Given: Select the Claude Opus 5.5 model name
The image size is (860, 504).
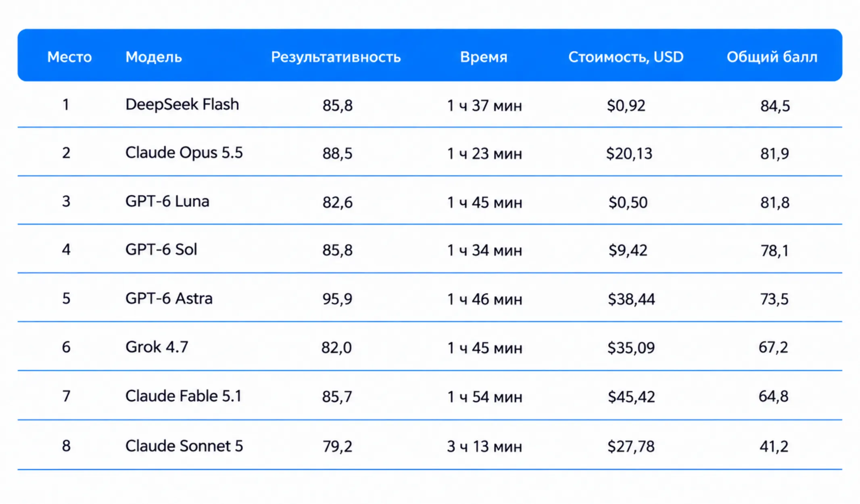Looking at the screenshot, I should (184, 152).
